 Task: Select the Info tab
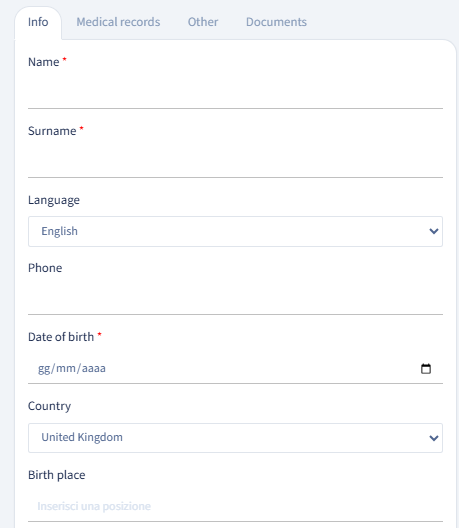point(38,22)
